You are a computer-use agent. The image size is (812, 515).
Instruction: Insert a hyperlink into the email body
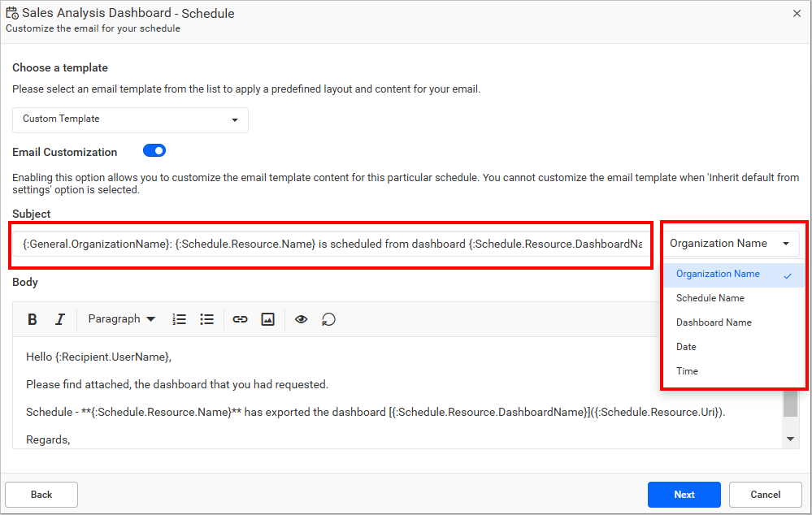(x=241, y=318)
